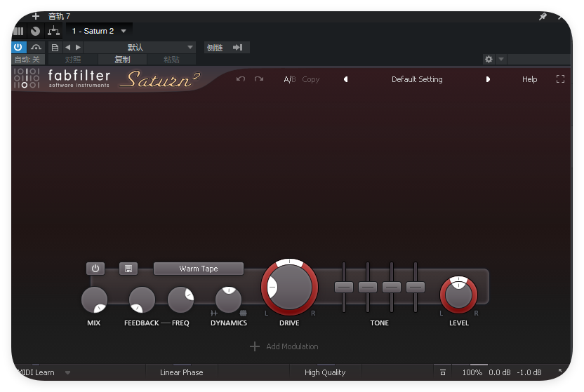
Task: Click the FEEDBACK knob
Action: click(142, 299)
